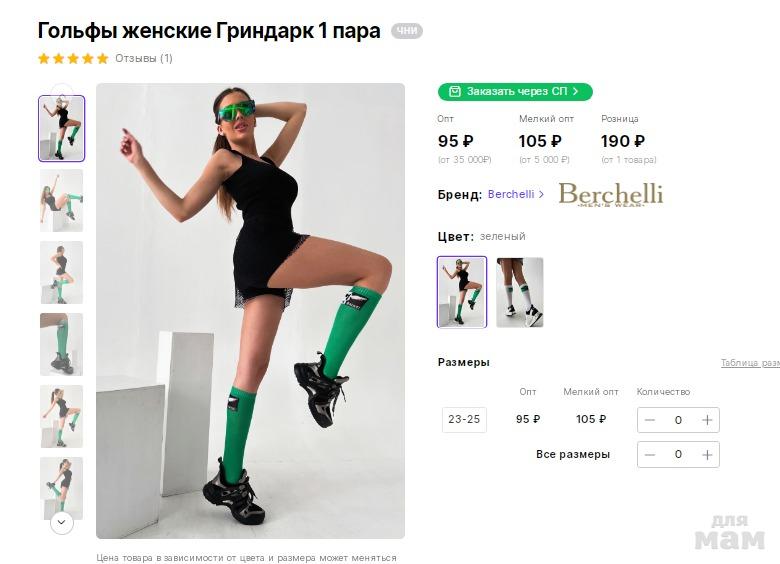The height and width of the screenshot is (564, 780).
Task: Open the Таблица размеров link
Action: pyautogui.click(x=750, y=363)
